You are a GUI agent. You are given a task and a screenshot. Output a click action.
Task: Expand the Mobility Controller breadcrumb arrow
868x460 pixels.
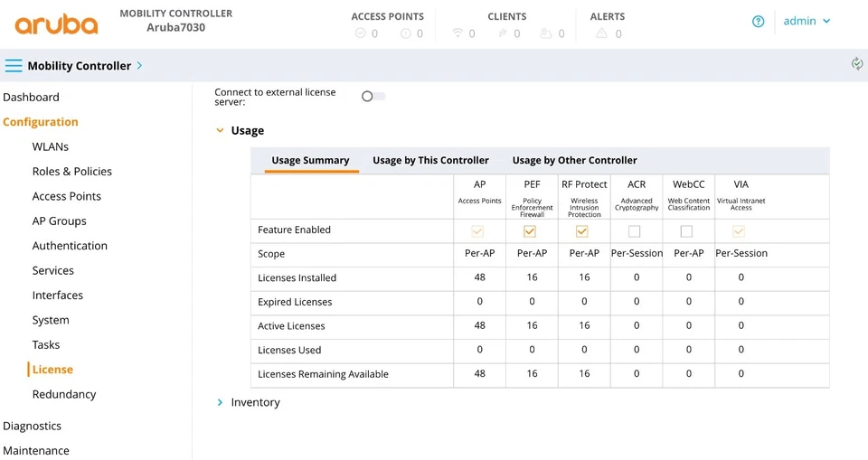click(x=139, y=66)
